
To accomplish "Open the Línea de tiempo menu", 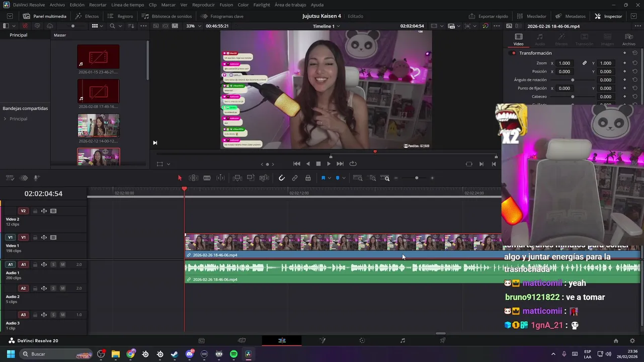I will pos(128,5).
